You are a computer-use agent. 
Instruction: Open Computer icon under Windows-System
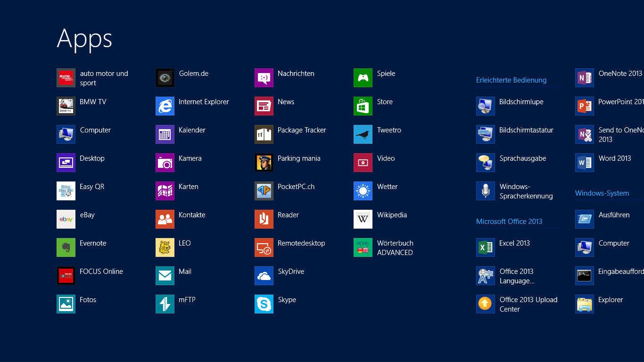click(585, 247)
